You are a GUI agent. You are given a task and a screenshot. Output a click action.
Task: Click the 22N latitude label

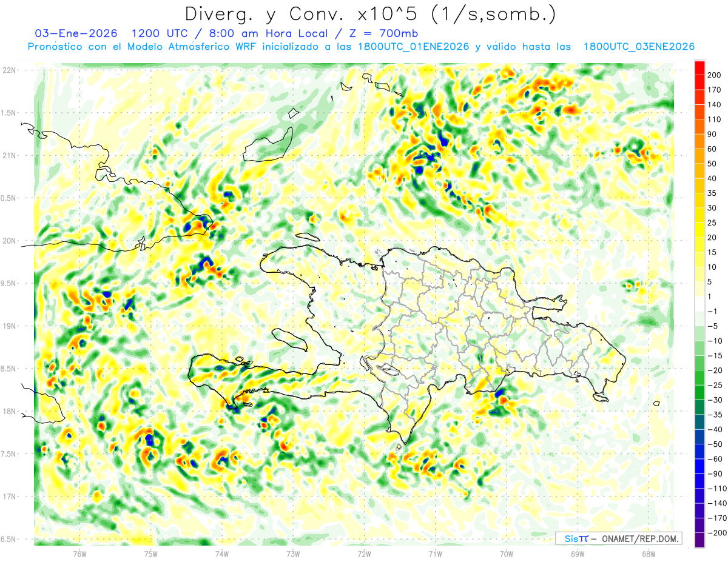[x=9, y=70]
